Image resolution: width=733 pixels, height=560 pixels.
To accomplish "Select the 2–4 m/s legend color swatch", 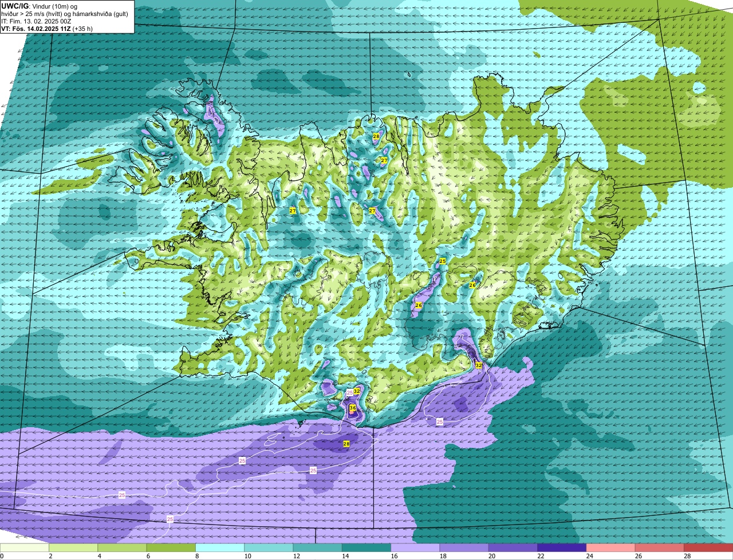I will tap(73, 548).
